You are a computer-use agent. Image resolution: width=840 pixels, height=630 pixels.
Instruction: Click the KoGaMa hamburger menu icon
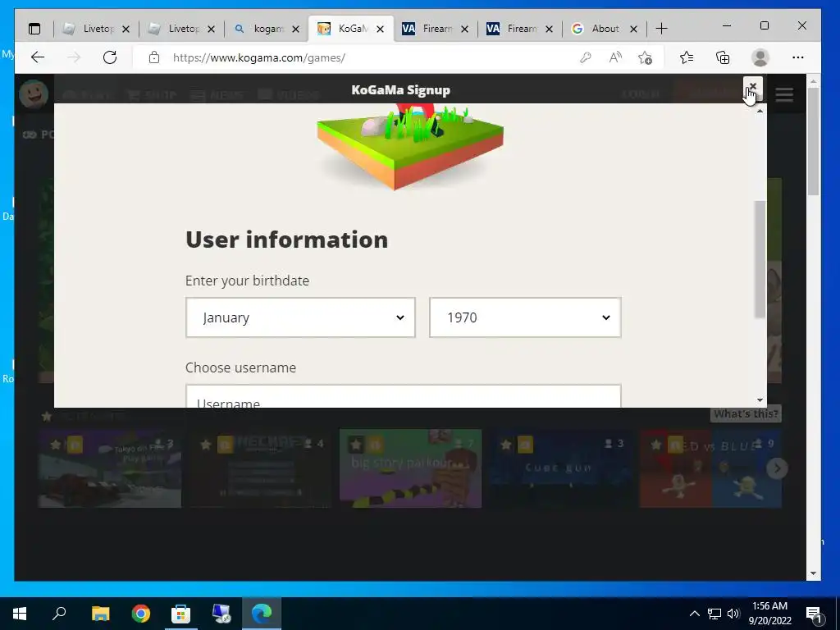tap(784, 95)
